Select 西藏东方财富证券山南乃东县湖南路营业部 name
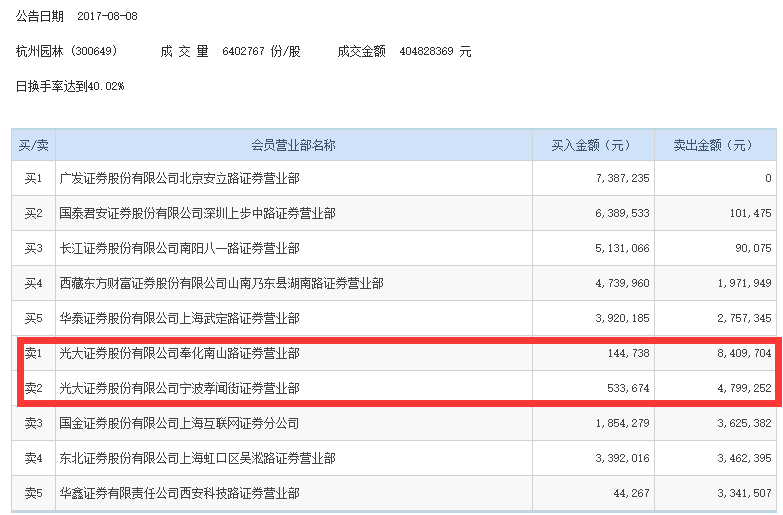 coord(222,283)
